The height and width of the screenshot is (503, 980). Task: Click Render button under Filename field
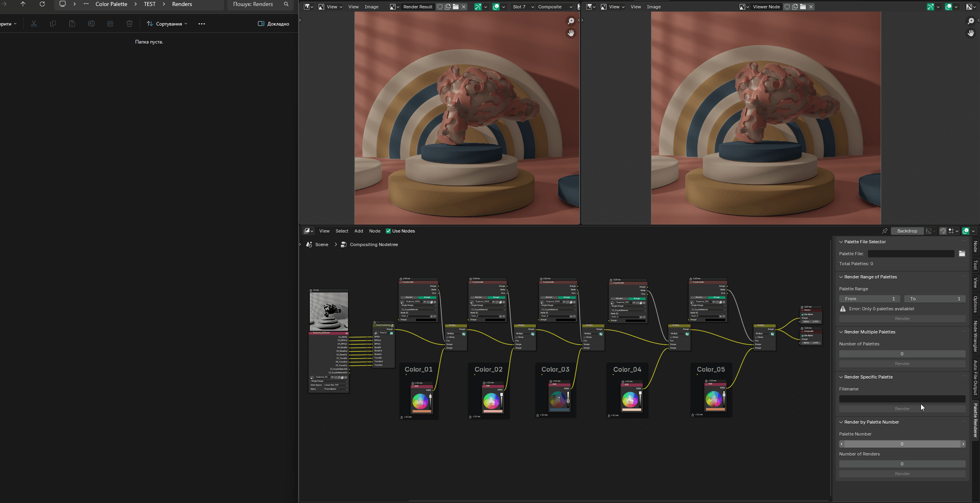click(x=902, y=409)
